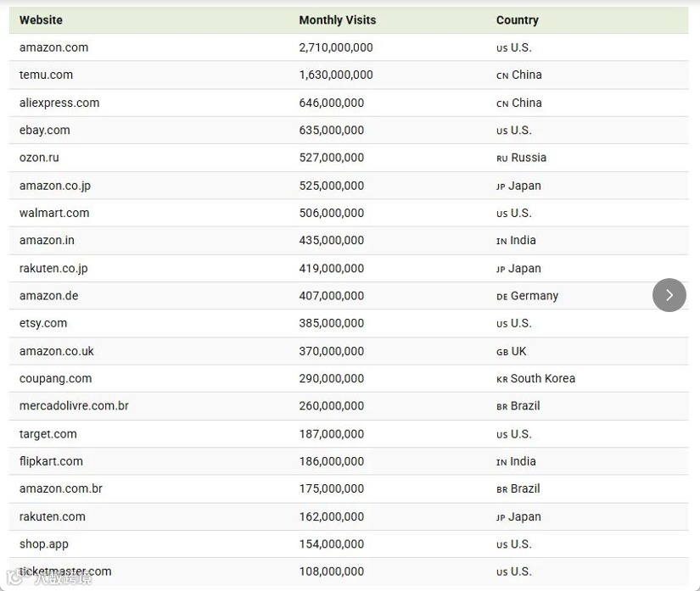Click the CN country code beside temu.com
The image size is (700, 591).
click(501, 75)
